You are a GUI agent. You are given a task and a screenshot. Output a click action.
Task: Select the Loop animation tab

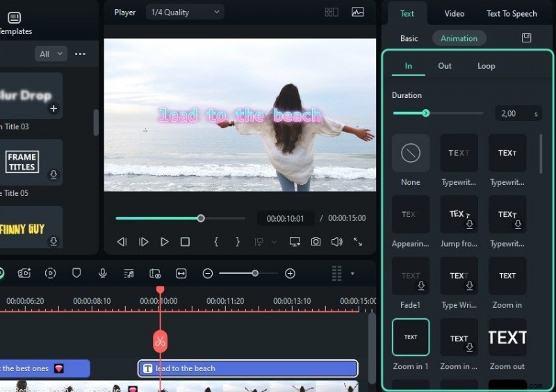point(486,66)
